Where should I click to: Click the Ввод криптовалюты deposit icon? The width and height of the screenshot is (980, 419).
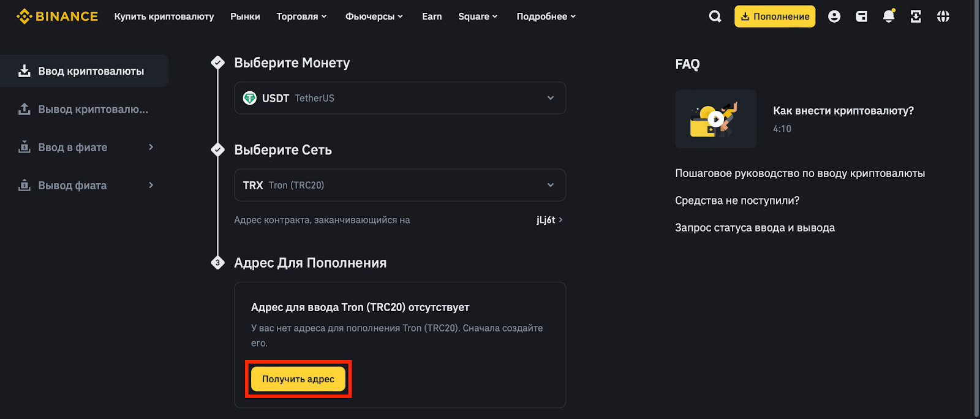pos(24,71)
